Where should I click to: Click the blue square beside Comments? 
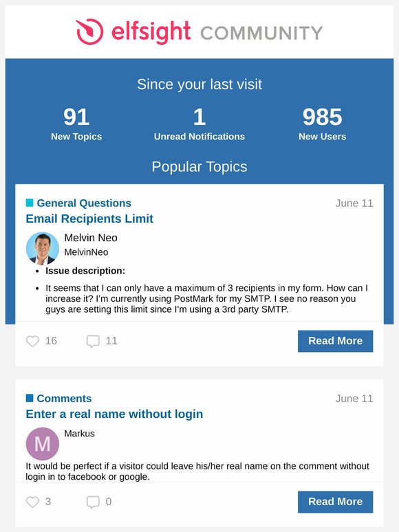tap(30, 398)
